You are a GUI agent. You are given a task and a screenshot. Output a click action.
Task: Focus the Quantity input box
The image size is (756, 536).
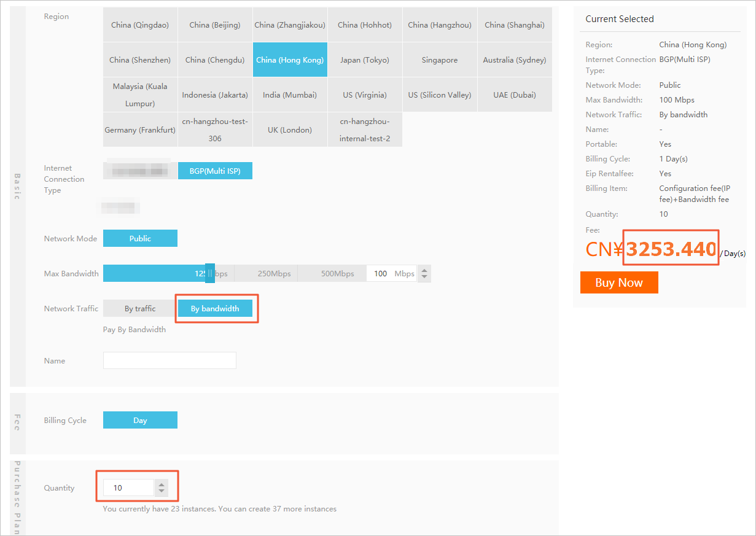(128, 488)
